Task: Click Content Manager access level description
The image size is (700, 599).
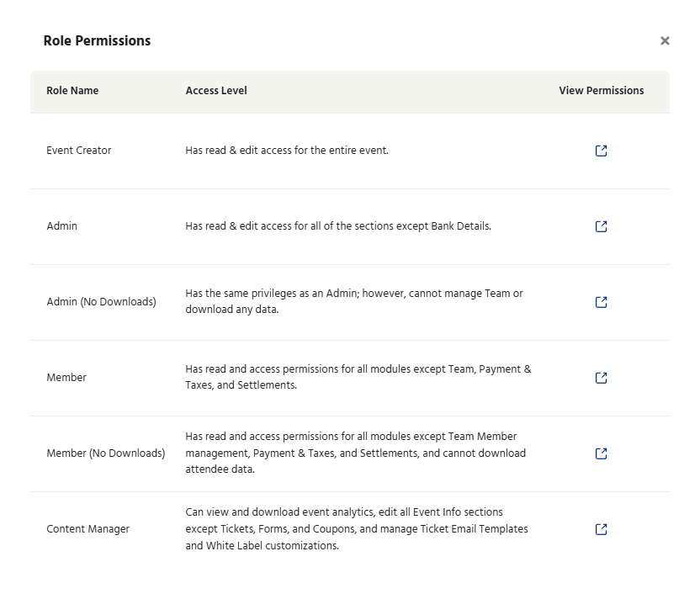Action: [x=357, y=529]
